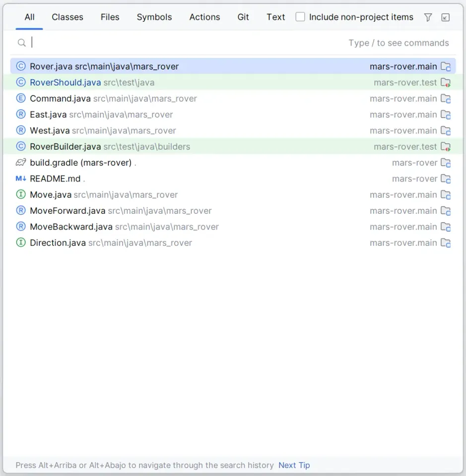The height and width of the screenshot is (476, 466).
Task: Switch to the Classes tab
Action: pos(67,17)
